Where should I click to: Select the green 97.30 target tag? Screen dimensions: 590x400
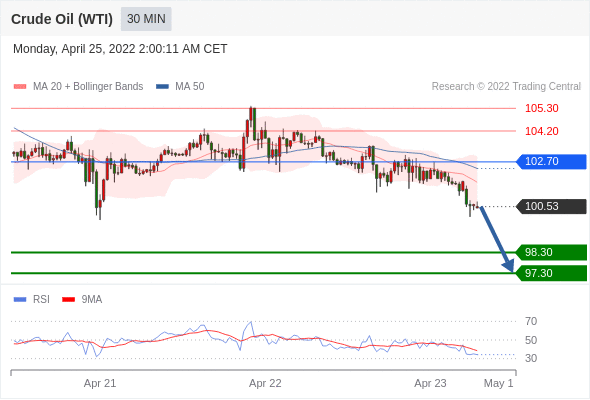click(x=551, y=273)
